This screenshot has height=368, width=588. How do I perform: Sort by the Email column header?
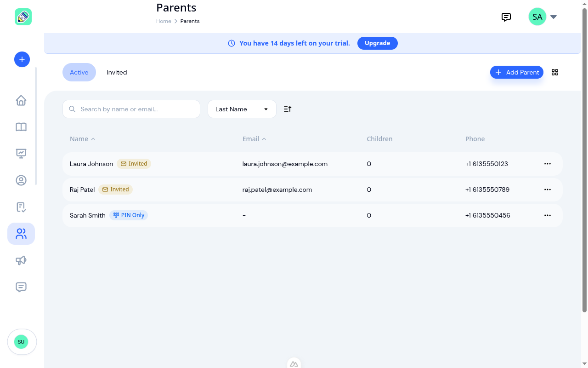click(254, 139)
